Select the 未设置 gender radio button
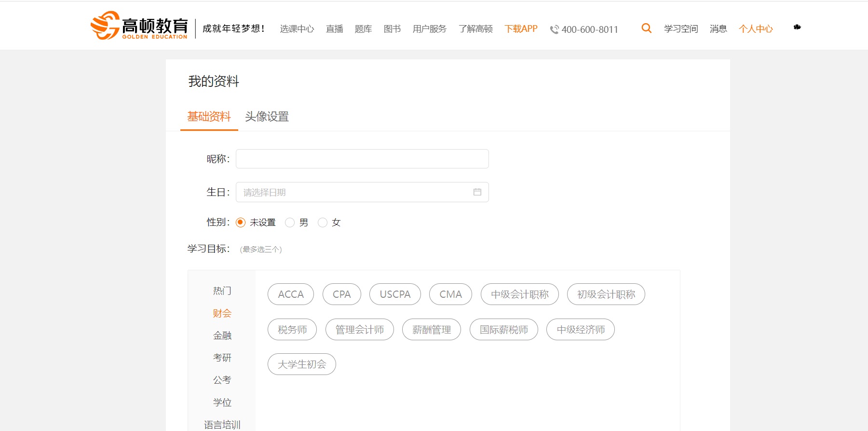The height and width of the screenshot is (431, 868). point(241,222)
